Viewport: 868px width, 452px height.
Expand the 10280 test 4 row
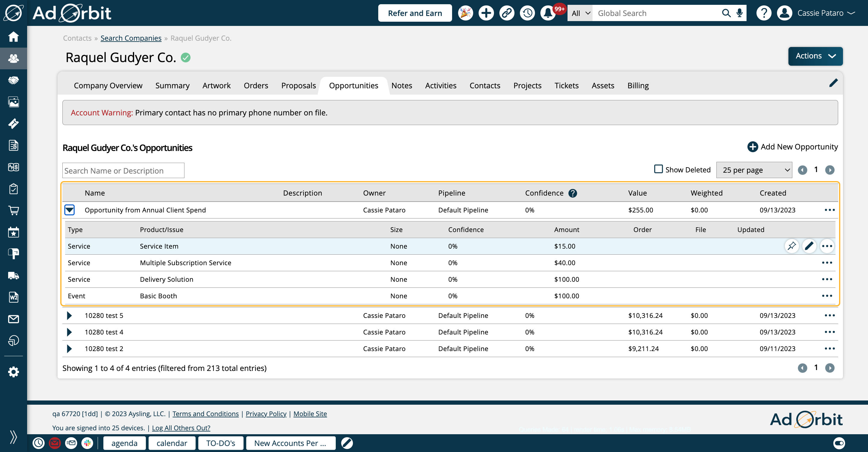point(69,332)
